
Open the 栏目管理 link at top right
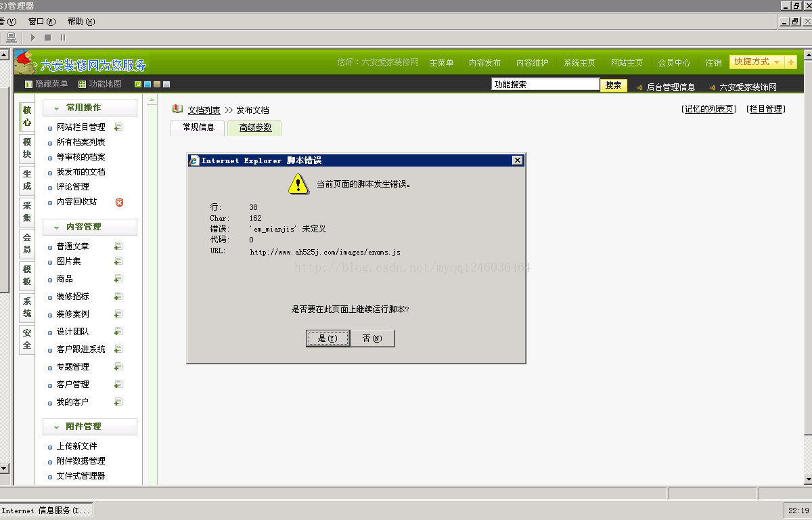(766, 108)
